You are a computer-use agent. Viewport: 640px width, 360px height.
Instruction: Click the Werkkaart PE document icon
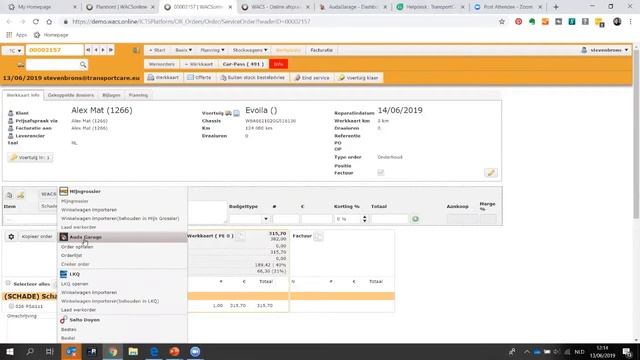click(240, 236)
